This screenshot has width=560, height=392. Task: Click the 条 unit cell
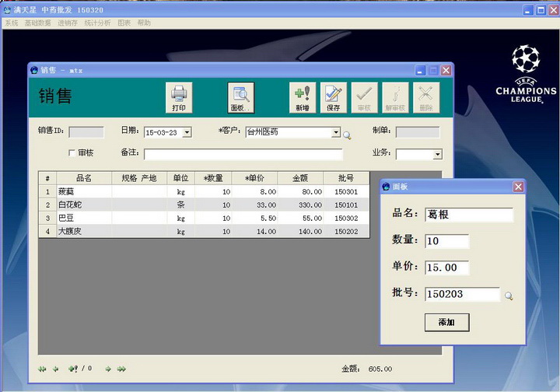point(181,205)
